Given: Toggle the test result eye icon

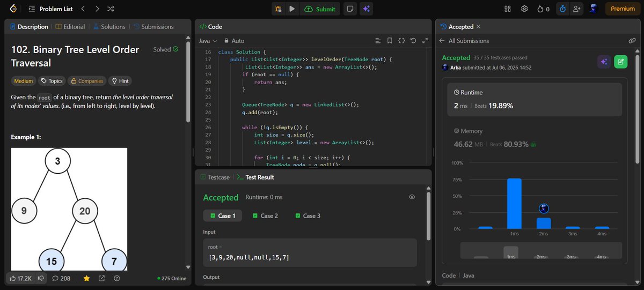Looking at the screenshot, I should pyautogui.click(x=412, y=197).
